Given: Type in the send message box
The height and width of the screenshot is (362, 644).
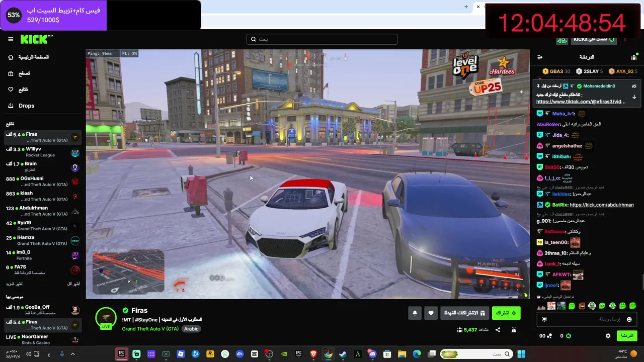Looking at the screenshot, I should point(587,319).
